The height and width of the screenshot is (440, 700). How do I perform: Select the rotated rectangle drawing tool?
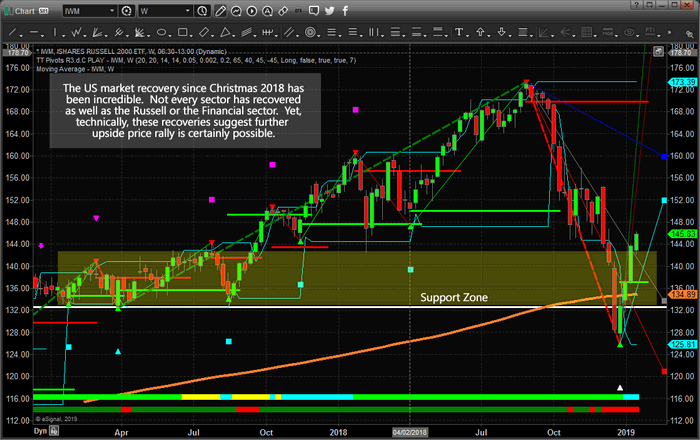tap(204, 32)
